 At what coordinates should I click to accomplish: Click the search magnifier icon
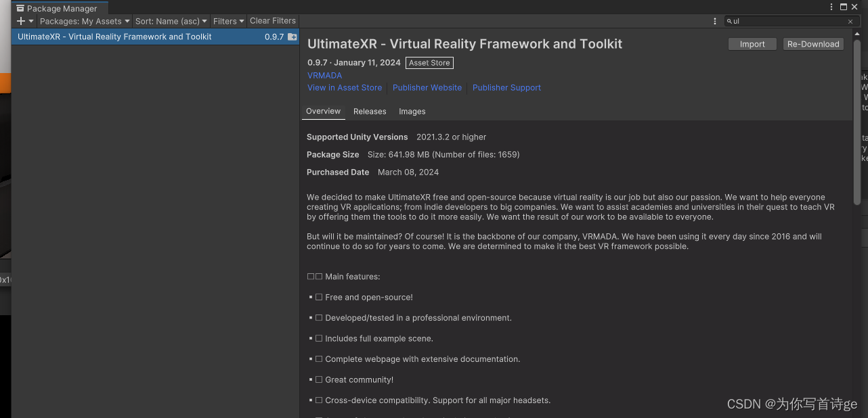click(x=729, y=22)
